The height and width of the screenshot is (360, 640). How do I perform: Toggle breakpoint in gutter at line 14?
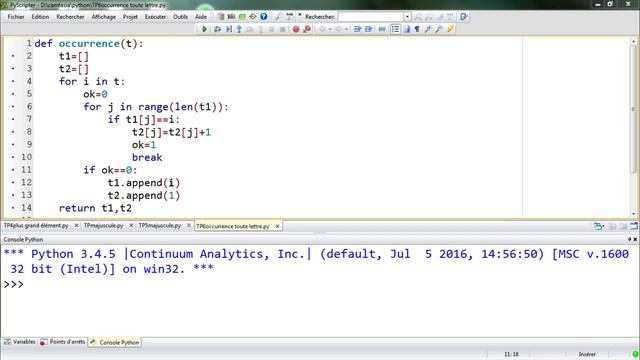[13, 208]
